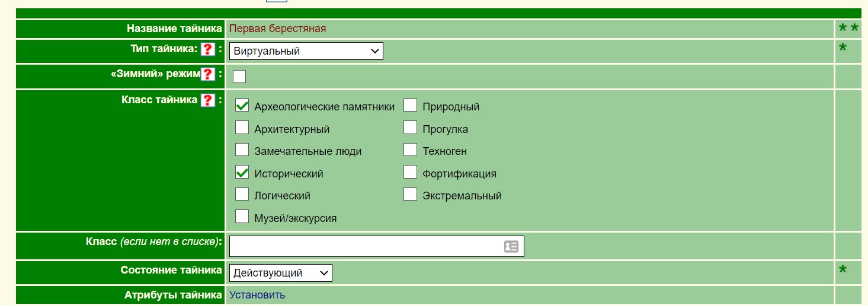Enable the «Зимний» режим checkbox
Viewport: 868px width, 305px height.
click(x=239, y=77)
